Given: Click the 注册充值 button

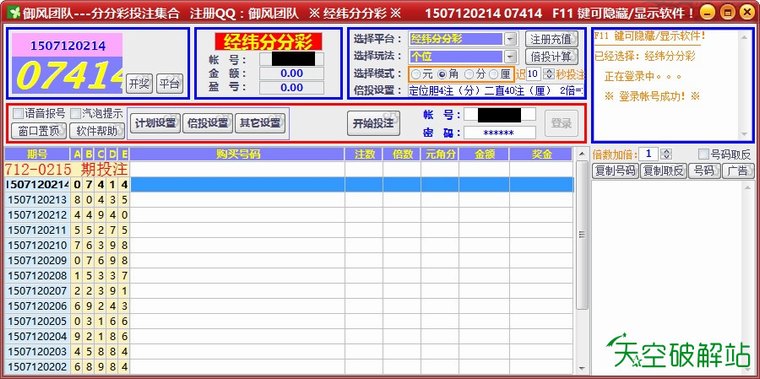Looking at the screenshot, I should (x=551, y=39).
